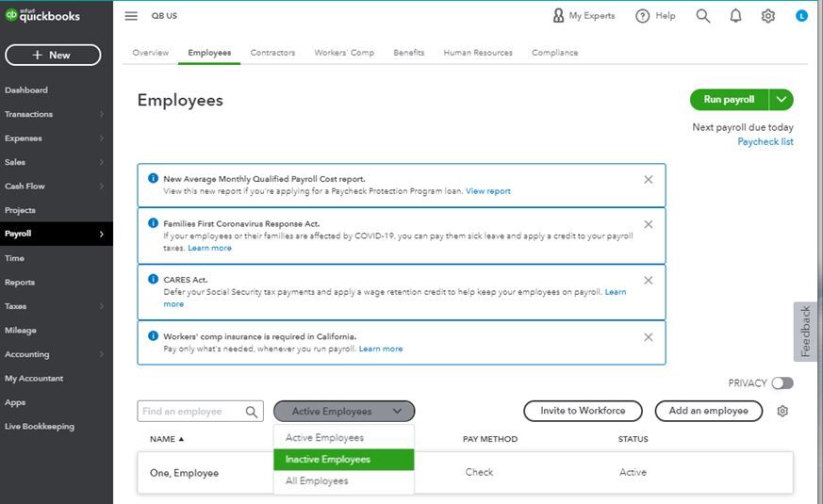The width and height of the screenshot is (823, 504).
Task: Open the Human Resources tab
Action: [478, 53]
